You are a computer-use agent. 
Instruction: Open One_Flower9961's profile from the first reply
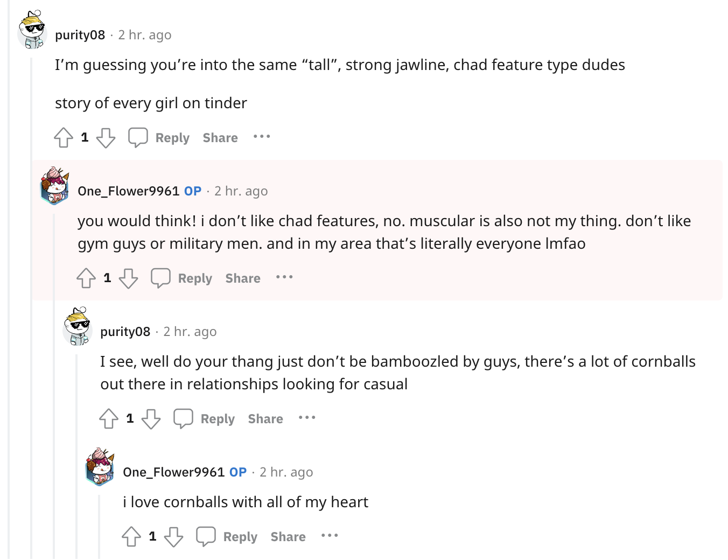coord(128,191)
